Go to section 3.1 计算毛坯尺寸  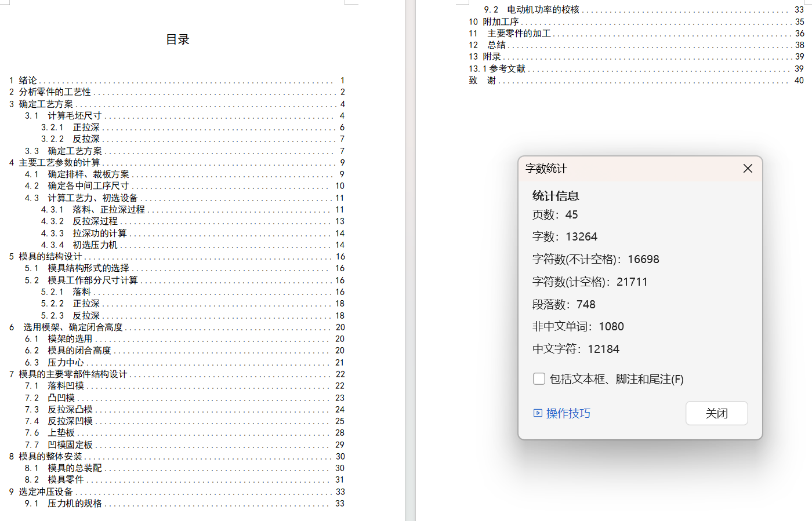click(x=74, y=116)
